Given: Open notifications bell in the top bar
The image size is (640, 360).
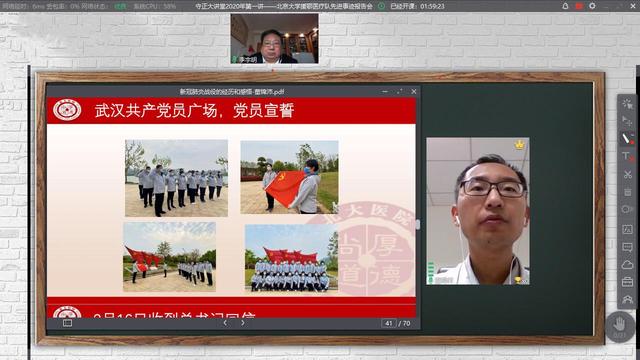Looking at the screenshot, I should [565, 6].
